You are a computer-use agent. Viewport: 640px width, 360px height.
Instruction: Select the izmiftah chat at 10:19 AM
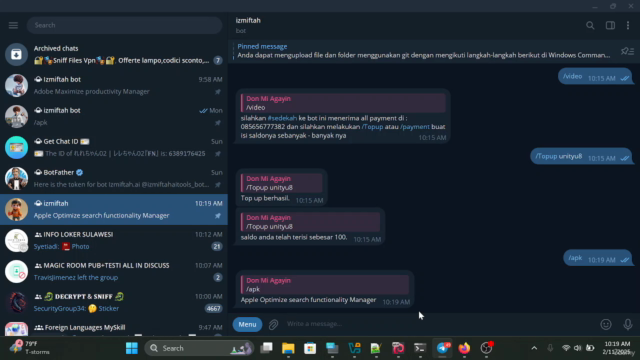pos(114,209)
